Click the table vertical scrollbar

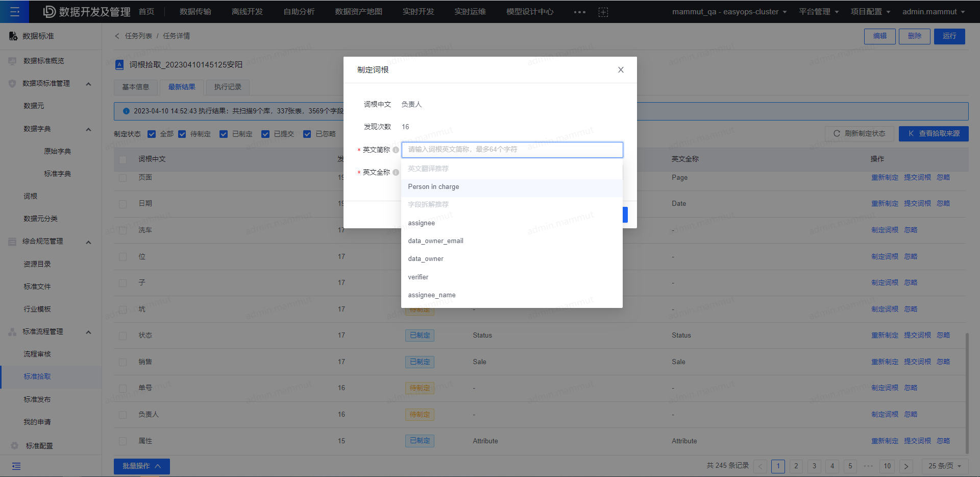(967, 393)
